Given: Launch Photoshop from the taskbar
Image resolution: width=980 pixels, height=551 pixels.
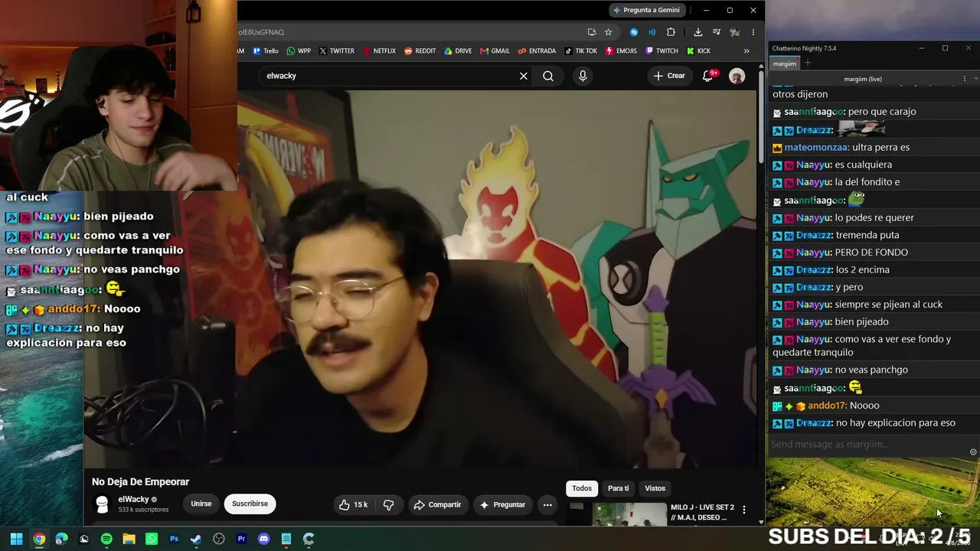Looking at the screenshot, I should pyautogui.click(x=174, y=539).
